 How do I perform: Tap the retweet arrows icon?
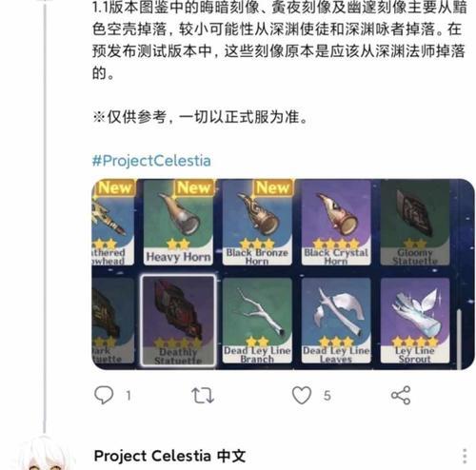click(203, 396)
